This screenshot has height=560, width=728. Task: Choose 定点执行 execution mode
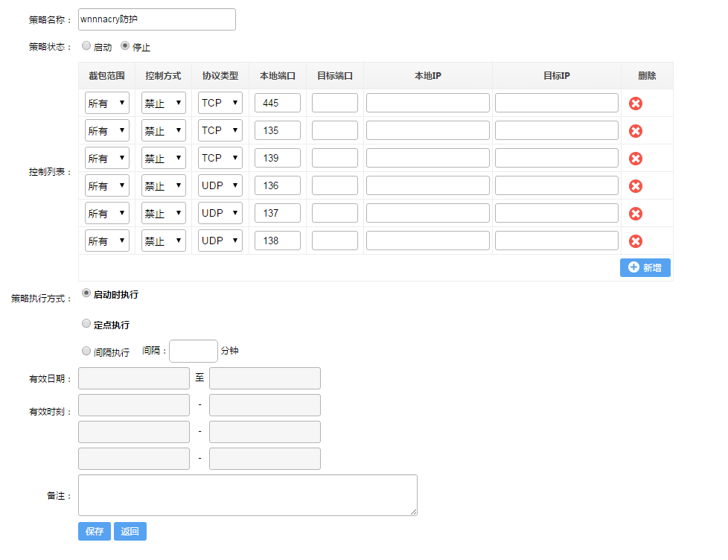click(86, 324)
